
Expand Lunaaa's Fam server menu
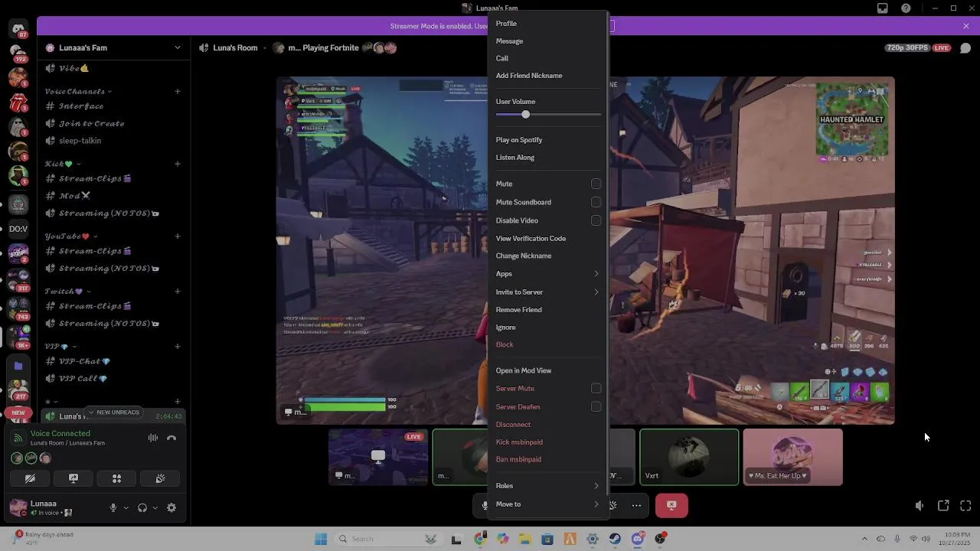(178, 47)
